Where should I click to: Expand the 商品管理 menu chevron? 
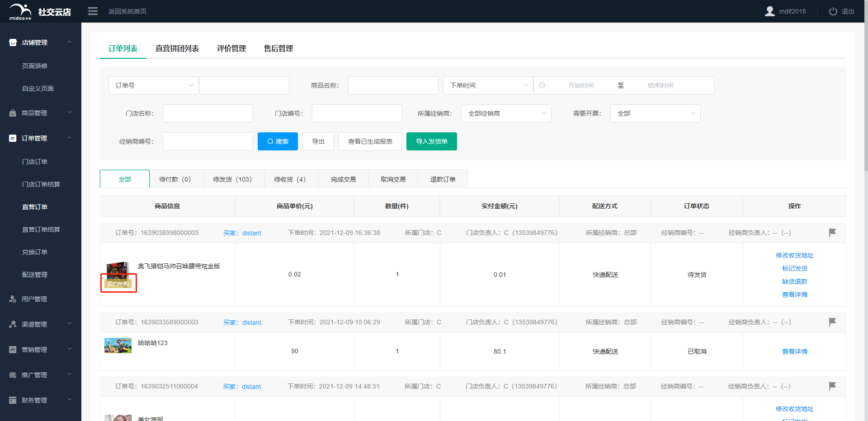coord(70,112)
